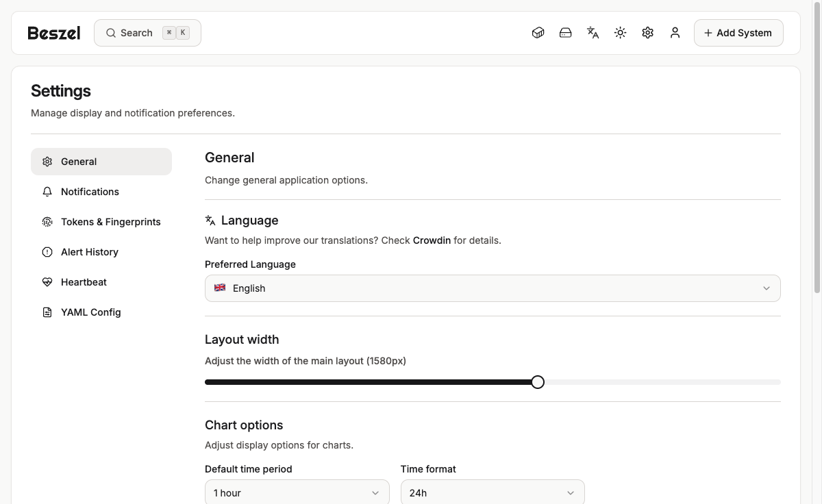The width and height of the screenshot is (822, 504).
Task: Click 'Adjust display options for charts.' text
Action: pos(279,445)
